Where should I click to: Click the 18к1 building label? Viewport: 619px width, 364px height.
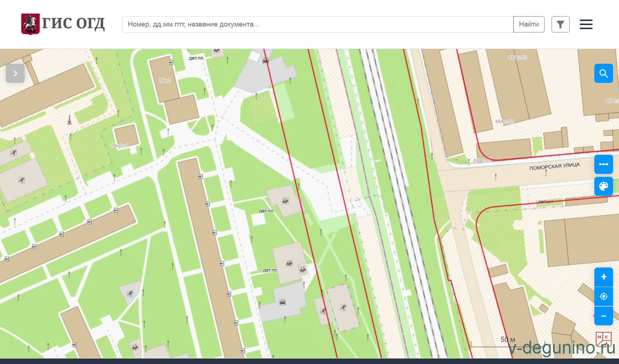click(165, 80)
